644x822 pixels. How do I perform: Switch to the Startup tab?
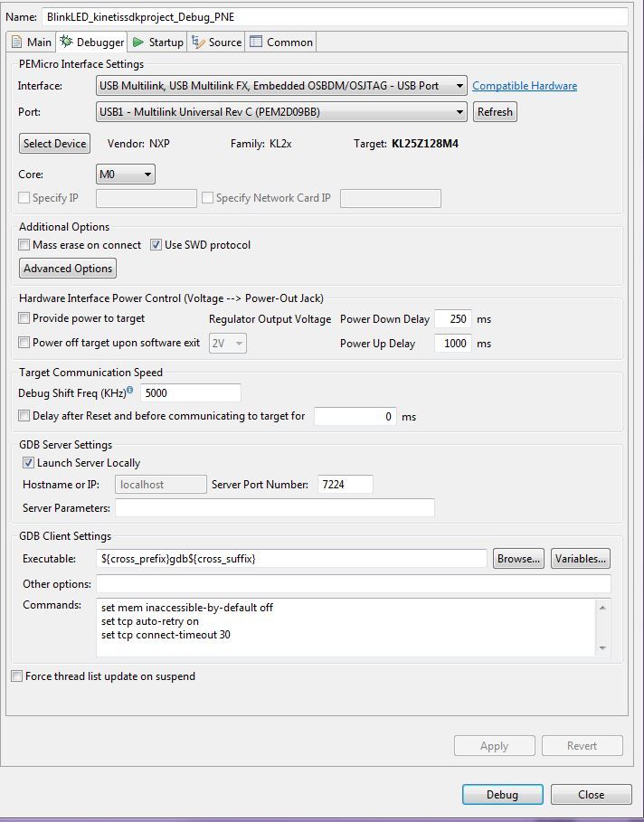click(x=157, y=42)
